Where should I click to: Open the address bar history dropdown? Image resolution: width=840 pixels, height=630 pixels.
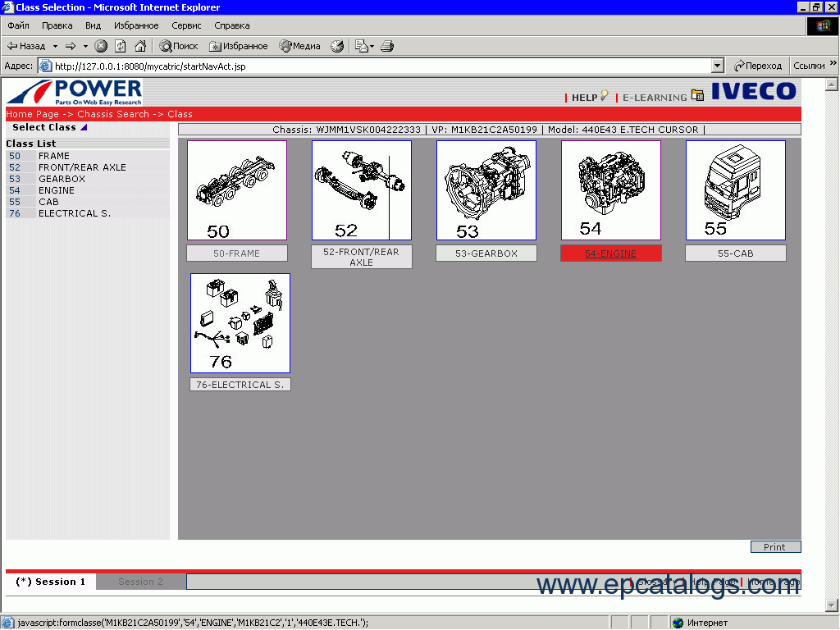coord(716,64)
